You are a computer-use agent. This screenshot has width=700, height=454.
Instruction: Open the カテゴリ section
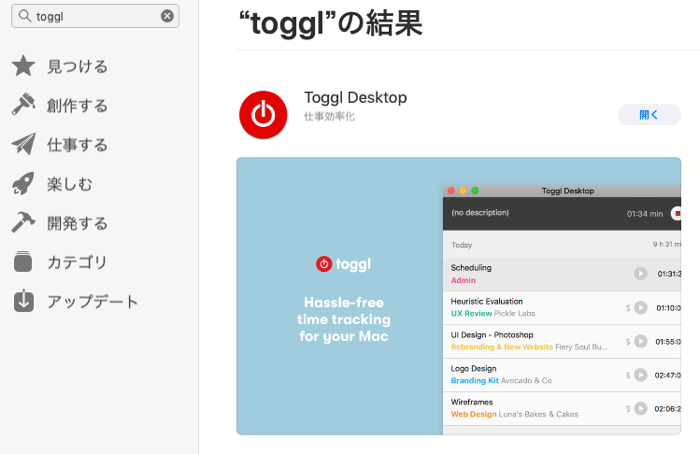pyautogui.click(x=77, y=262)
